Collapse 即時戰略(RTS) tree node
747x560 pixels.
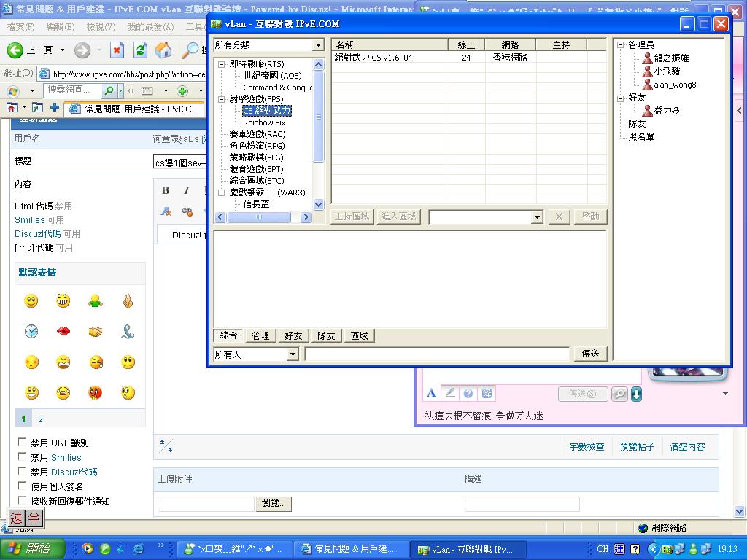pyautogui.click(x=222, y=64)
